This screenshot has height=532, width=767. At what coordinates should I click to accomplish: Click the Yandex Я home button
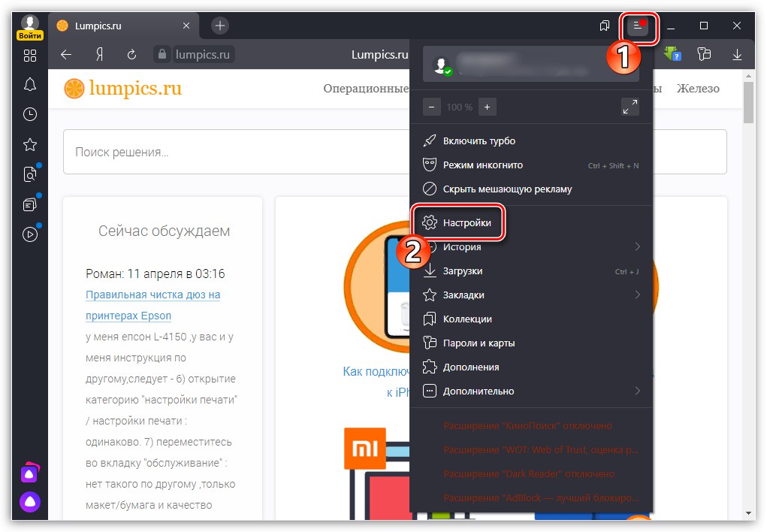pyautogui.click(x=99, y=54)
